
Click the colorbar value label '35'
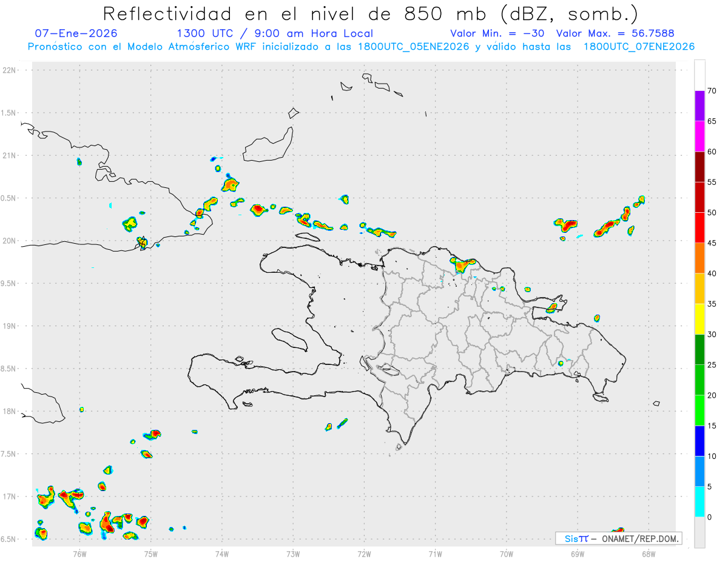pyautogui.click(x=713, y=304)
